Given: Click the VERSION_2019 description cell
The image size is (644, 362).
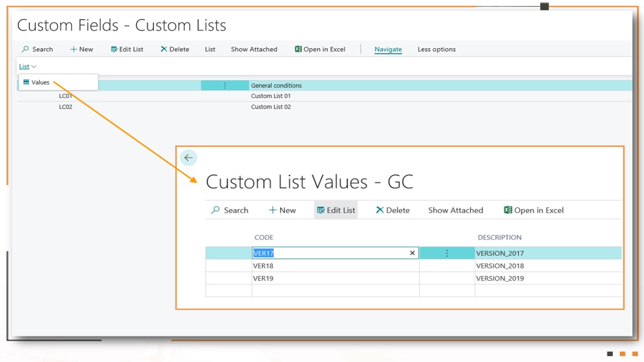Looking at the screenshot, I should (548, 279).
